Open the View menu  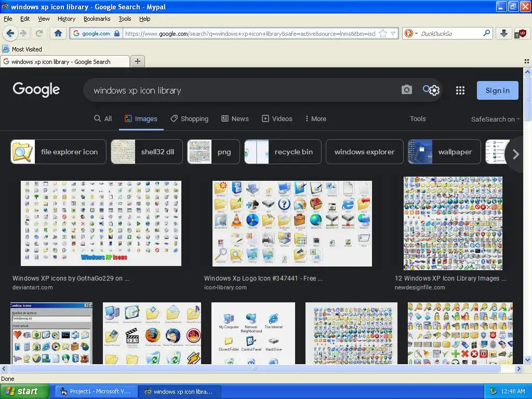click(44, 19)
